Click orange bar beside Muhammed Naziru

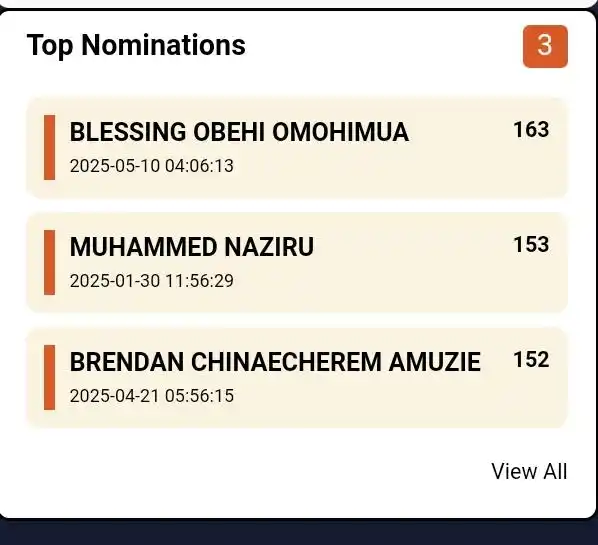[50, 262]
